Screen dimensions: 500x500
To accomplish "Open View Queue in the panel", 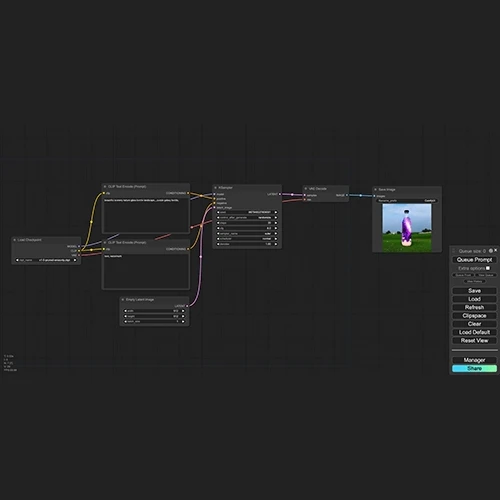I will point(486,275).
